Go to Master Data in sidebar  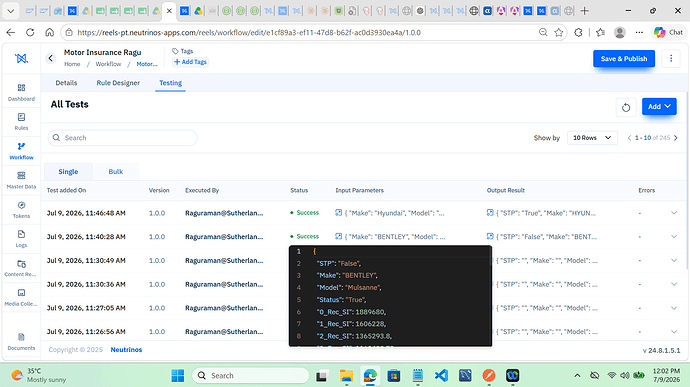(21, 180)
